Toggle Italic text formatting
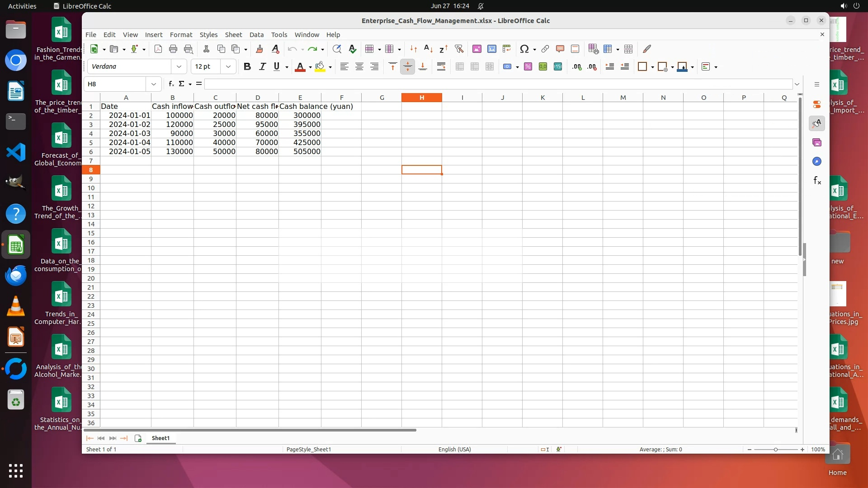Viewport: 868px width, 488px height. [262, 66]
